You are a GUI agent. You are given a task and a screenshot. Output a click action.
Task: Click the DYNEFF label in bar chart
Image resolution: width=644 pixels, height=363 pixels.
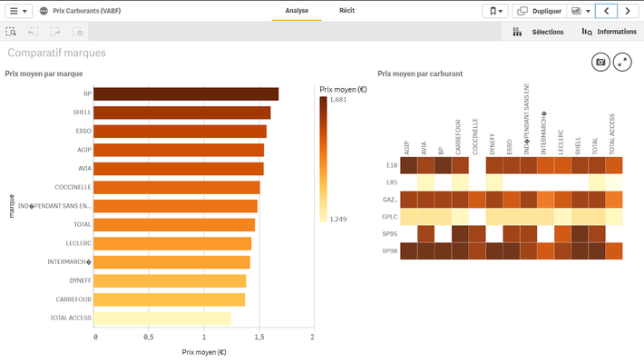point(80,280)
